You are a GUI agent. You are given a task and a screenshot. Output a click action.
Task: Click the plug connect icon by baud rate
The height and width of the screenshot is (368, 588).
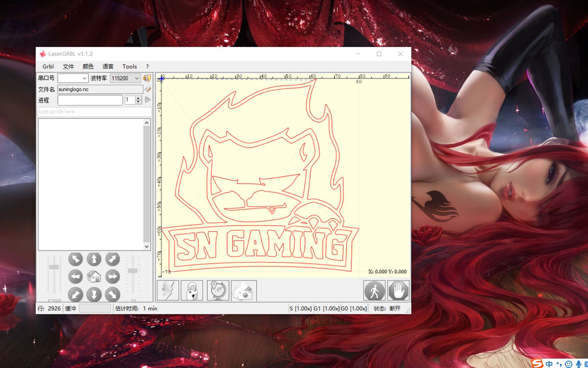tap(147, 78)
